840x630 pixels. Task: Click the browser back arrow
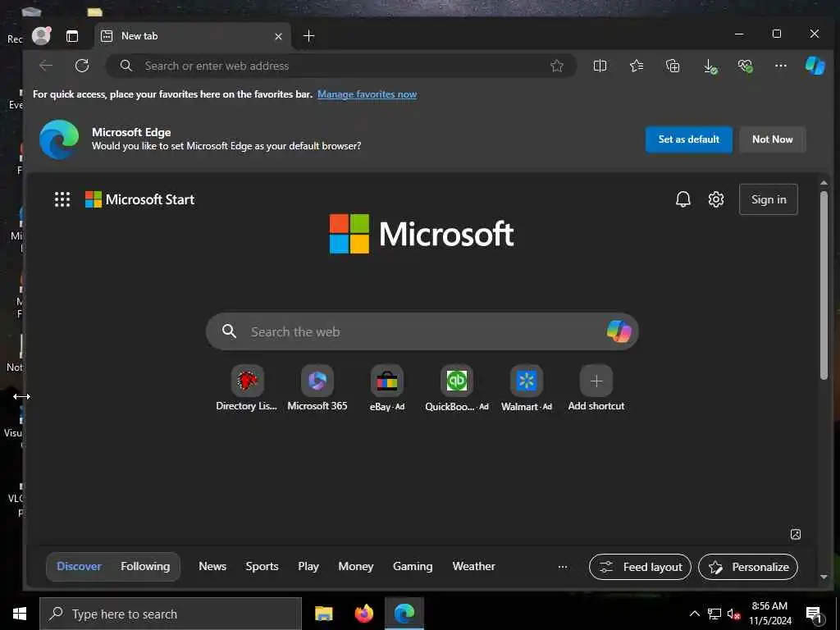tap(46, 66)
